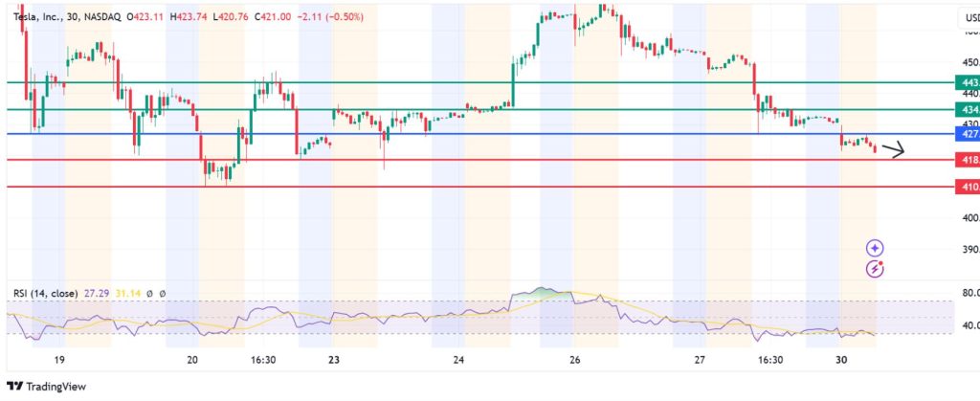Click the date 23 on time axis

[334, 361]
